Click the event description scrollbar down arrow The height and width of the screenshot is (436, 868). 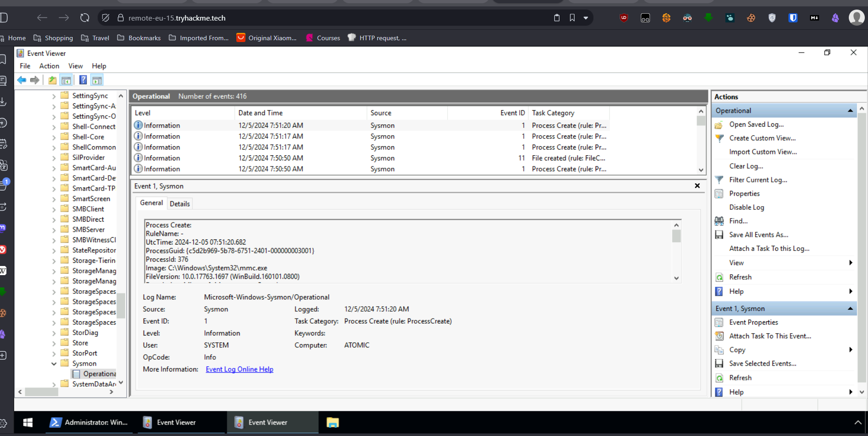pyautogui.click(x=676, y=278)
